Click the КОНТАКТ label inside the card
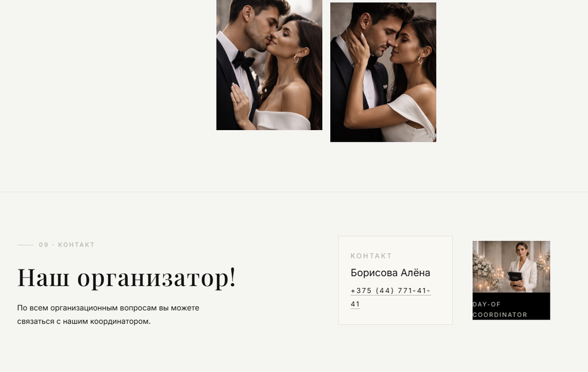Screen dimensions: 588x372 pyautogui.click(x=371, y=256)
